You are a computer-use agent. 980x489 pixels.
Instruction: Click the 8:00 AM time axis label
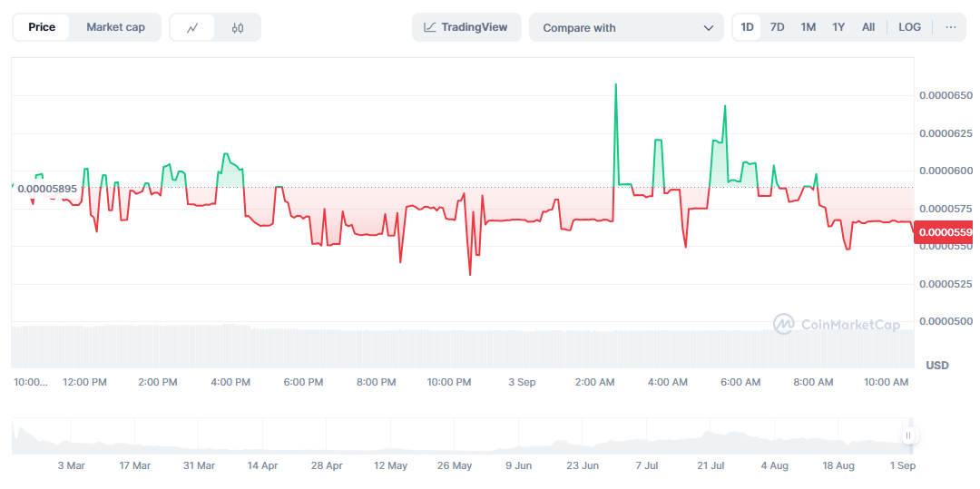coord(814,382)
